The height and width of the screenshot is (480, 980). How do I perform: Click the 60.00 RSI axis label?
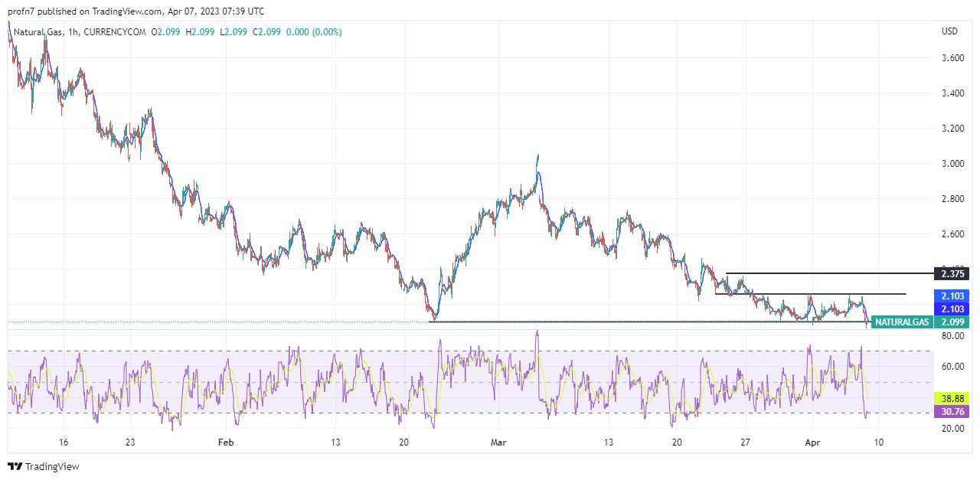[952, 367]
